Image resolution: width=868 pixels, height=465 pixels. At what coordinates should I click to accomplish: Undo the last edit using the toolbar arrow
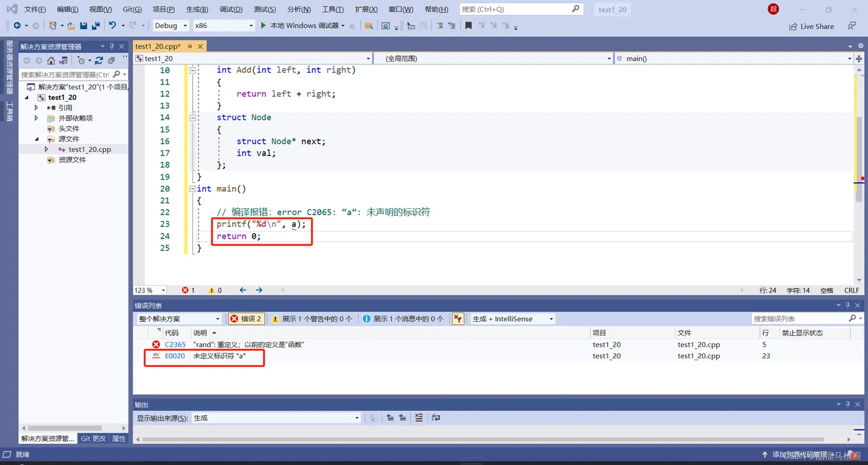tap(112, 25)
